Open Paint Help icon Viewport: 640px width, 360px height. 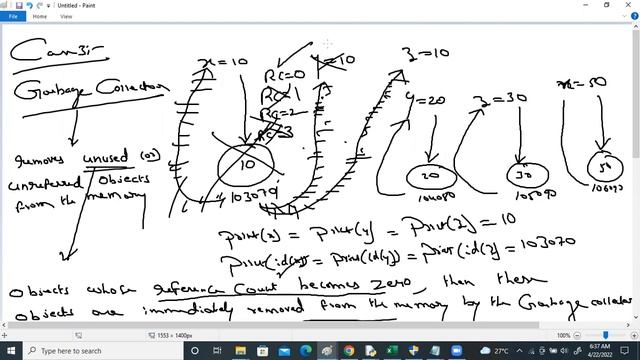point(635,16)
